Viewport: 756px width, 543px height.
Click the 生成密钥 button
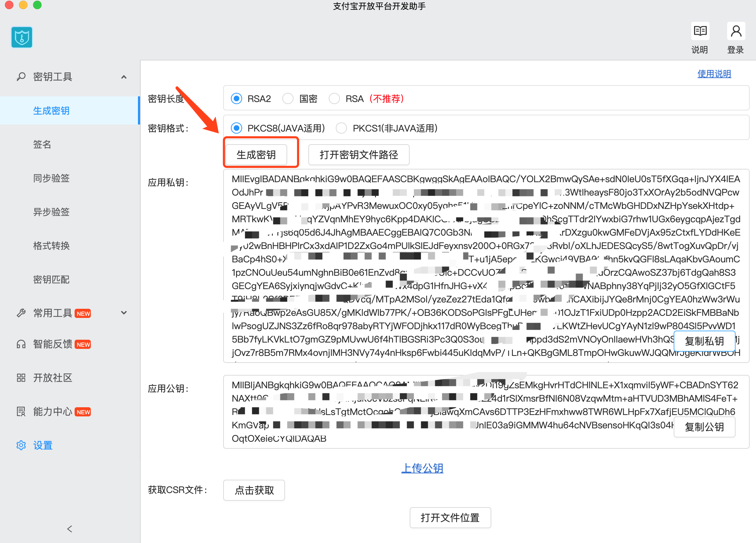256,155
